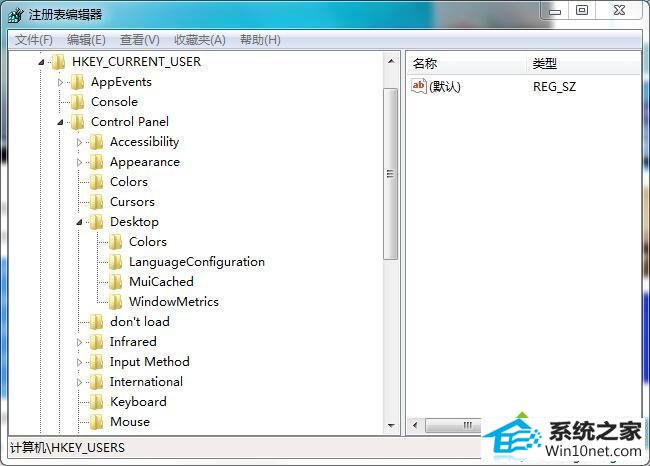Select the Console key label

coord(114,102)
